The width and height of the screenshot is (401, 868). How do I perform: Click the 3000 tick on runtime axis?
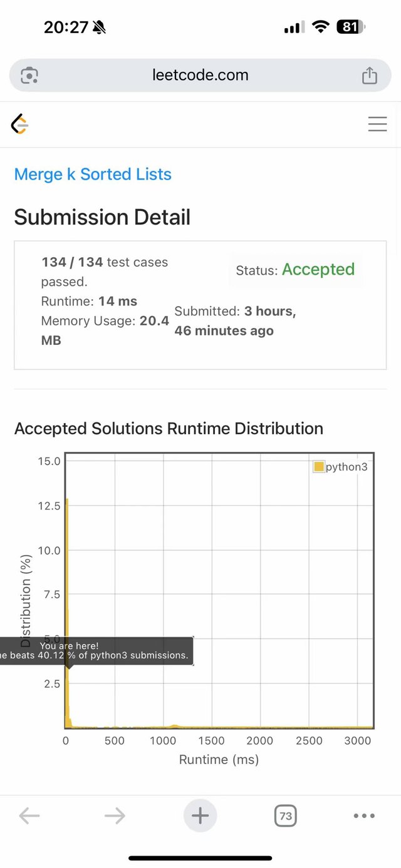click(x=358, y=740)
